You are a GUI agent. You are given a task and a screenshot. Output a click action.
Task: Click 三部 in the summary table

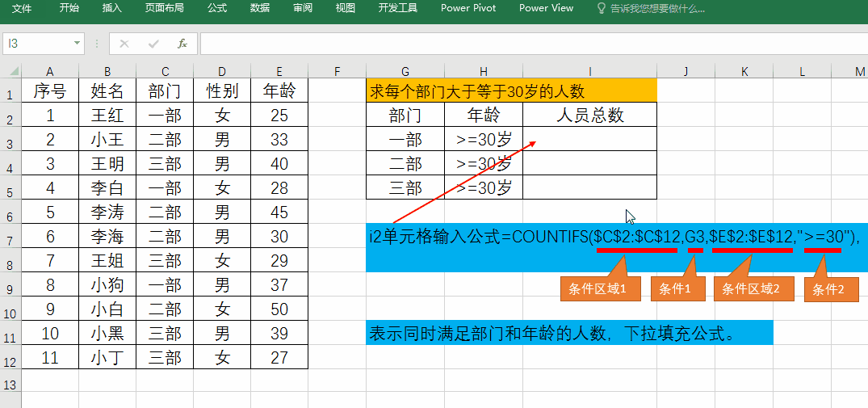tap(405, 187)
